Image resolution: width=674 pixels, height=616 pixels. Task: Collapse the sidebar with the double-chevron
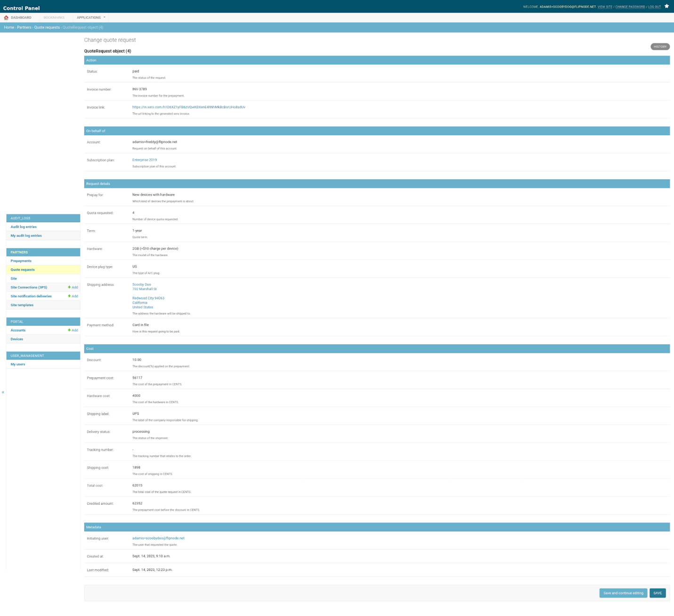3,392
